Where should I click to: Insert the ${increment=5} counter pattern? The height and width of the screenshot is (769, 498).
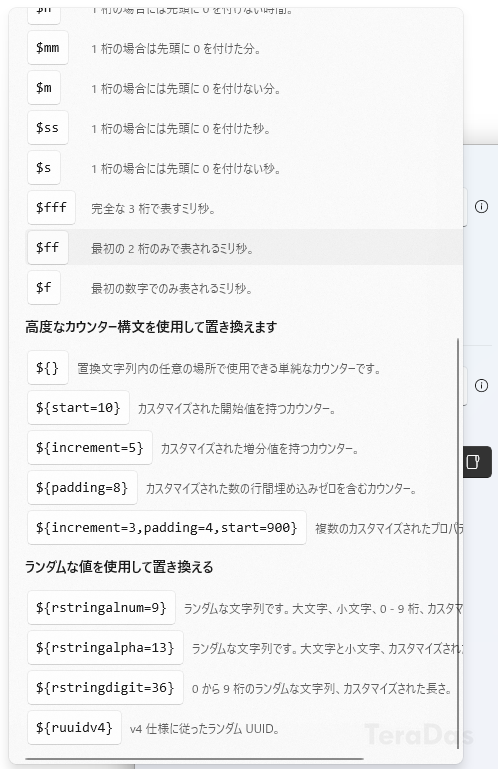coord(90,447)
